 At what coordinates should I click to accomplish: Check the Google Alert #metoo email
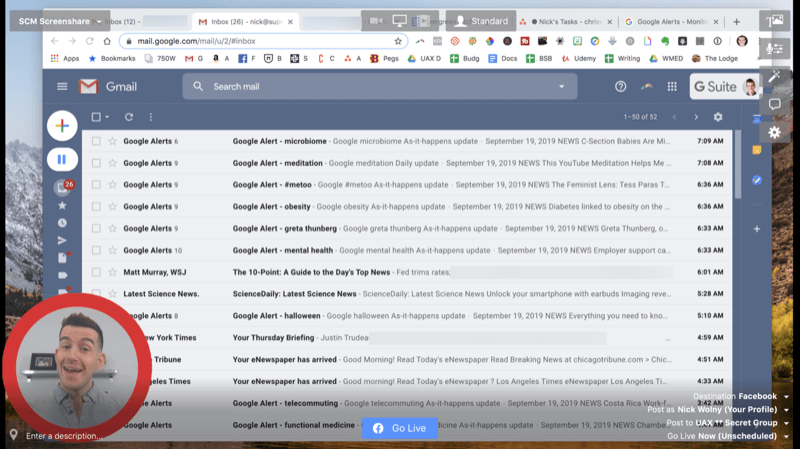click(96, 185)
